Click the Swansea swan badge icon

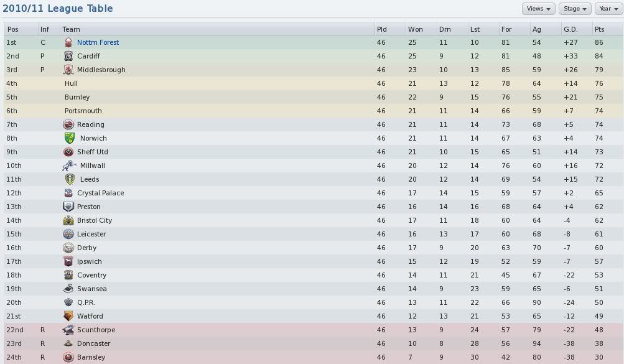point(68,289)
